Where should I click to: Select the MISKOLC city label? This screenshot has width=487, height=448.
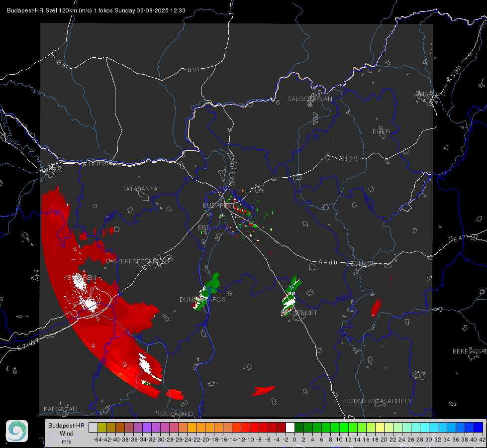pos(431,94)
